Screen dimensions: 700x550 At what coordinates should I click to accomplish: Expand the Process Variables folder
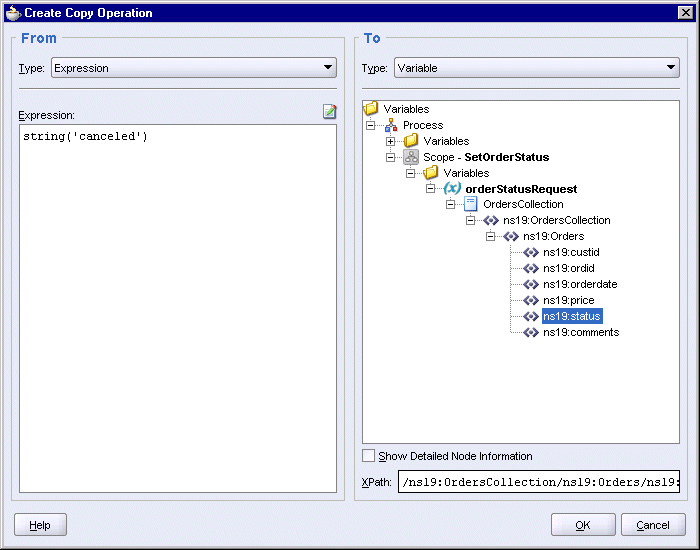coord(391,142)
